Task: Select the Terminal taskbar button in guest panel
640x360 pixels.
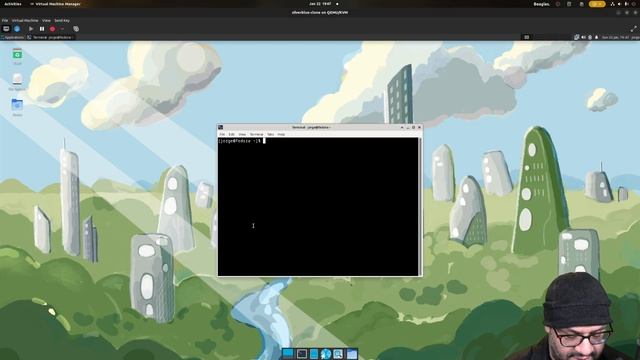Action: [51, 37]
